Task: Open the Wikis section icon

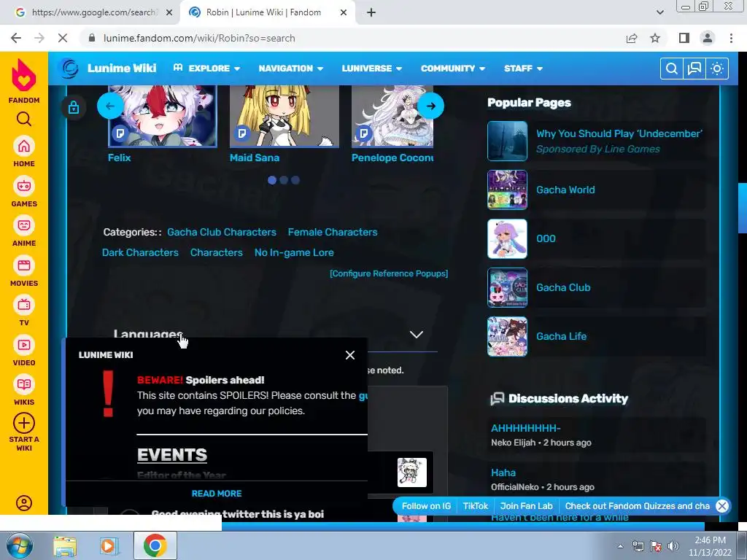Action: 24,384
